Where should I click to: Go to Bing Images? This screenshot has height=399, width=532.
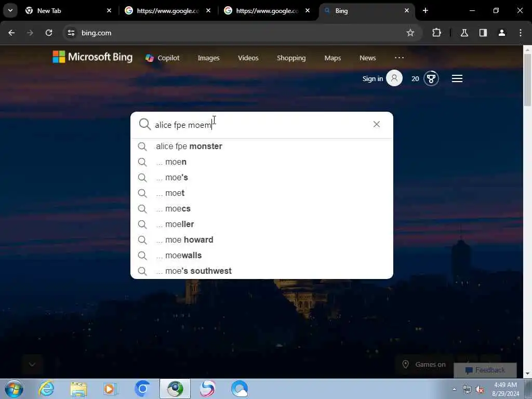coord(209,58)
